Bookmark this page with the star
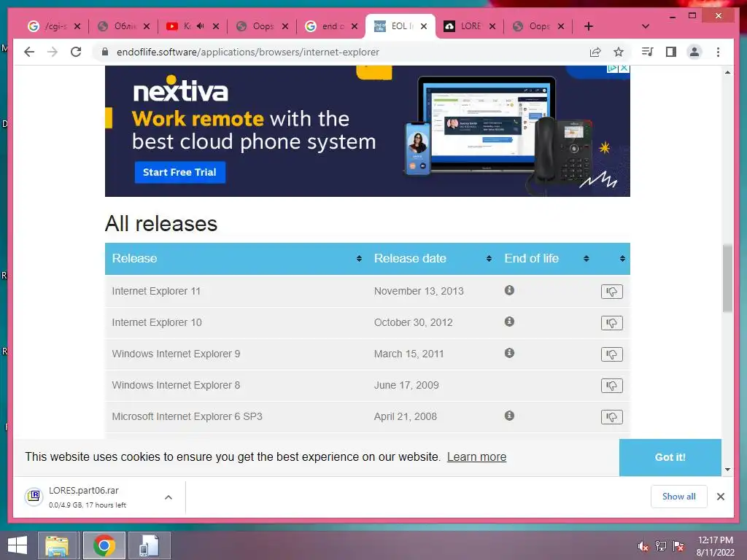Image resolution: width=747 pixels, height=560 pixels. click(x=619, y=52)
